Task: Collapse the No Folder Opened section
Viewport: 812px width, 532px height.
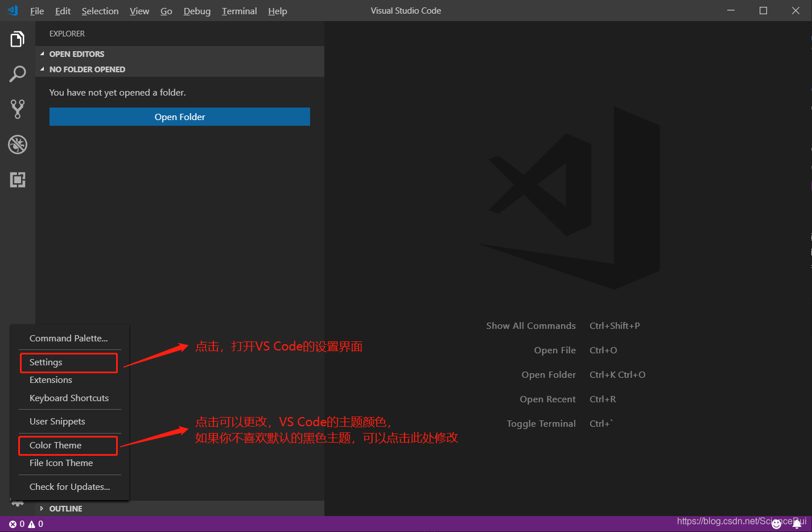Action: pyautogui.click(x=180, y=69)
